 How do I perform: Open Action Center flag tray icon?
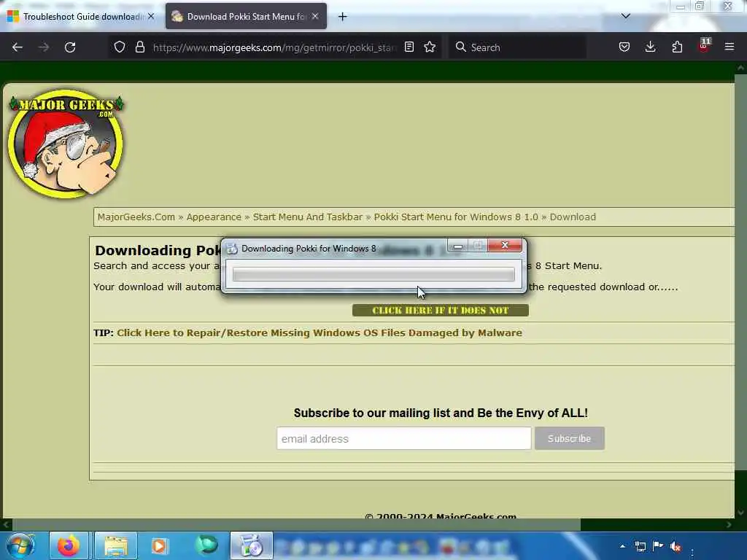(658, 546)
